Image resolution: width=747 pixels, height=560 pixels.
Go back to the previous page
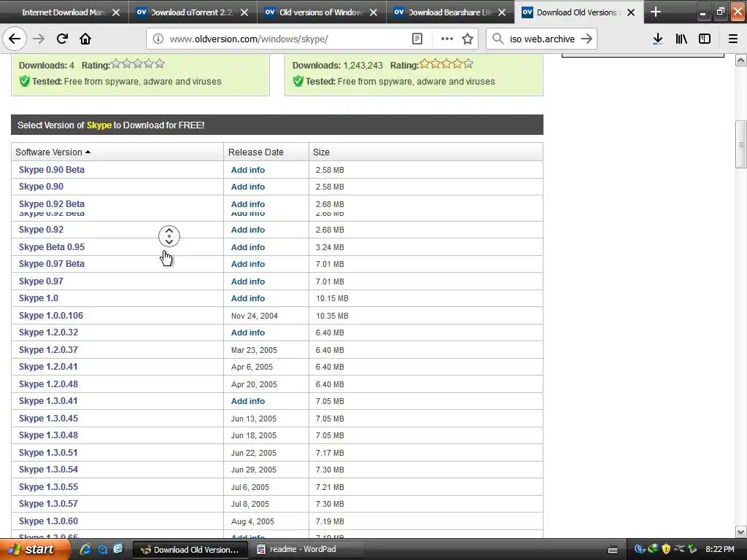coord(15,39)
